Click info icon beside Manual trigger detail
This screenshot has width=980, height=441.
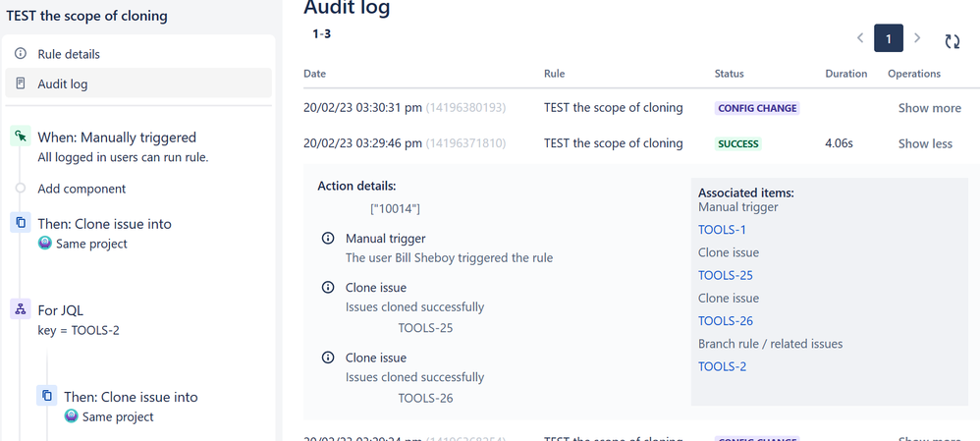coord(328,239)
